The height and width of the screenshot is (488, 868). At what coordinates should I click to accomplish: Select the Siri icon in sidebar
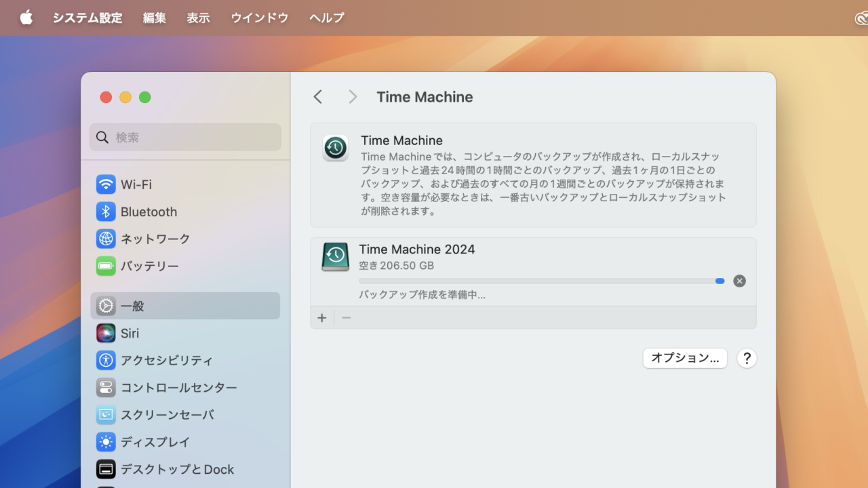(x=106, y=333)
